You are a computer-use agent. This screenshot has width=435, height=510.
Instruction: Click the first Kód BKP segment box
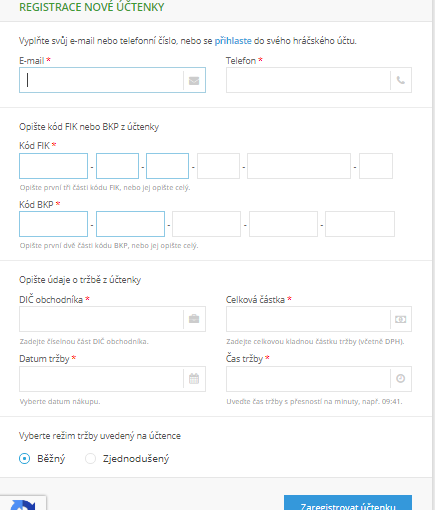[54, 224]
